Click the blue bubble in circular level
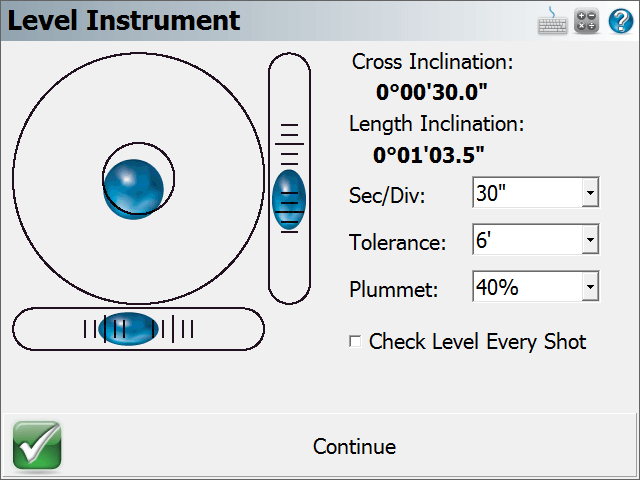Screen dimensions: 640x480 (x=133, y=189)
